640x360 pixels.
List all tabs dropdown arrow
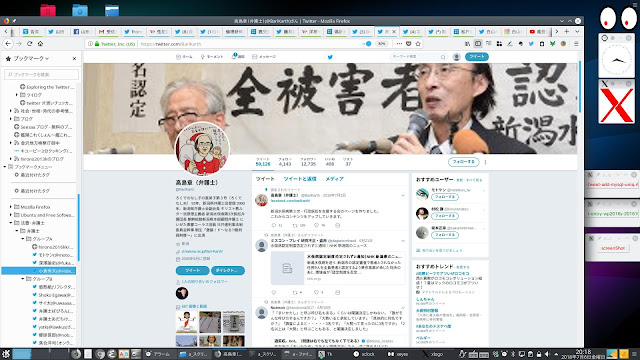click(577, 31)
